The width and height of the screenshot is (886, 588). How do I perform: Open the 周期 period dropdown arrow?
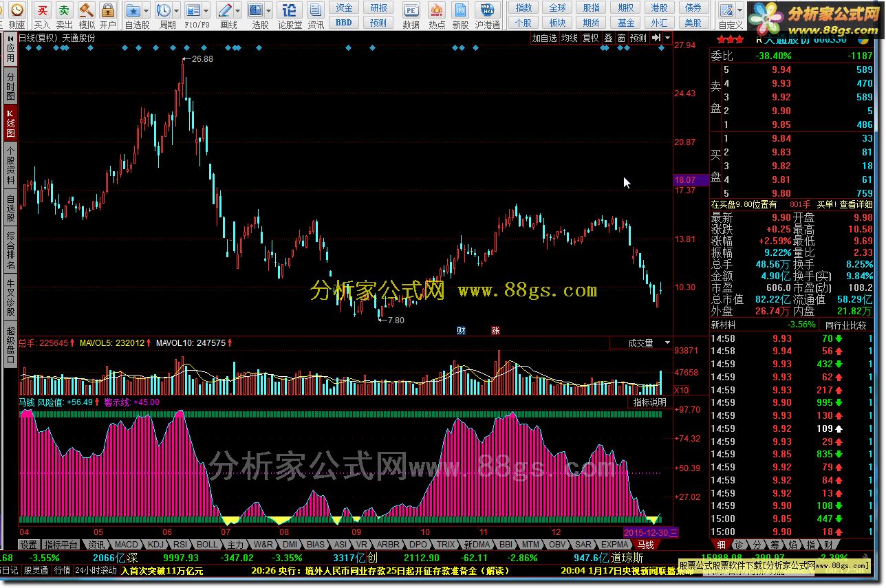177,10
